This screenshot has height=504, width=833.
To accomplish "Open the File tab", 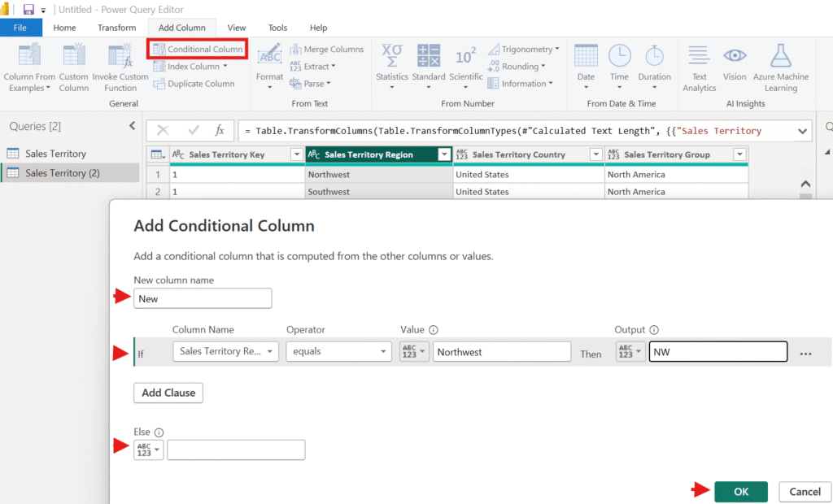I will (x=20, y=28).
